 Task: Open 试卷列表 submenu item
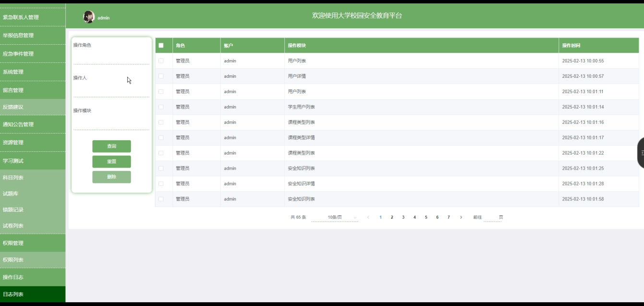pyautogui.click(x=33, y=226)
